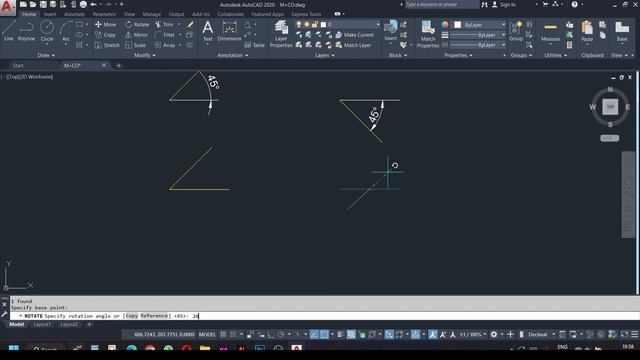
Task: Open the status bar customization menu
Action: point(635,334)
